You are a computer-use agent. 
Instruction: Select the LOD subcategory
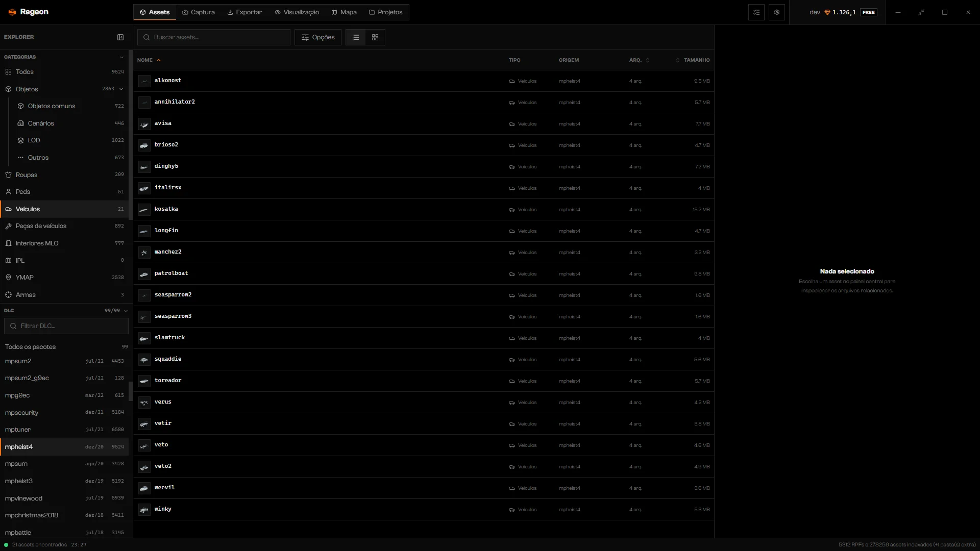(70, 140)
